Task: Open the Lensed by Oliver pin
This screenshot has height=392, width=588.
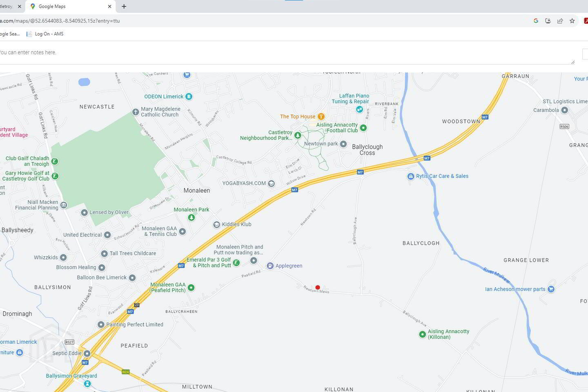Action: coord(84,212)
